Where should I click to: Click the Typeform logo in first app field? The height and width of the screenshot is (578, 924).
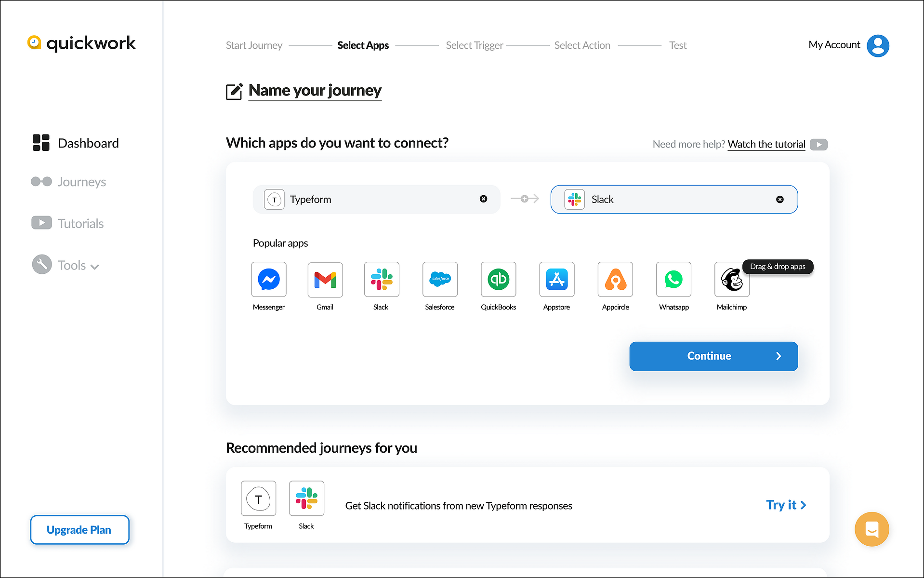tap(274, 200)
